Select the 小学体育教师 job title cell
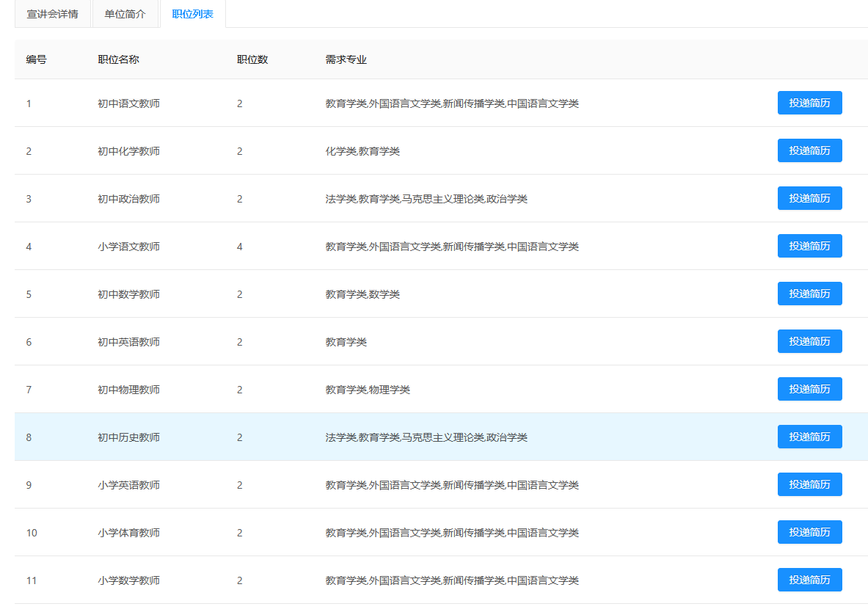Viewport: 868px width, 612px height. click(128, 533)
